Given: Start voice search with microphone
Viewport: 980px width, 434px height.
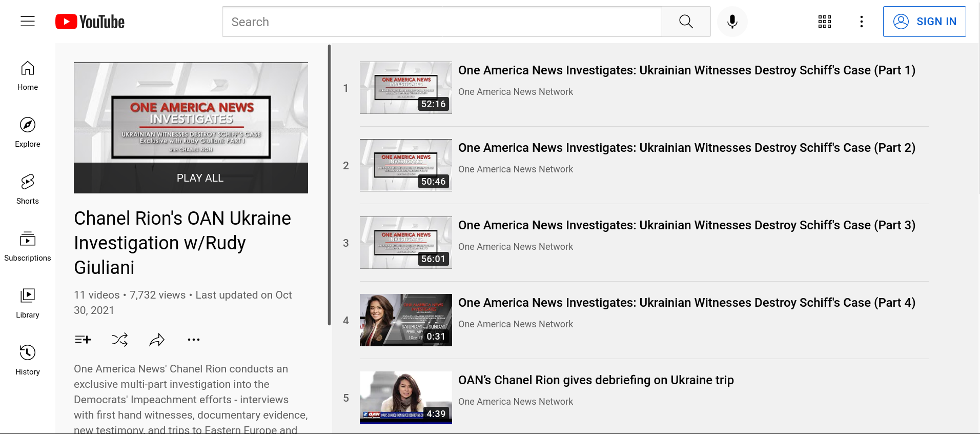Looking at the screenshot, I should tap(732, 22).
